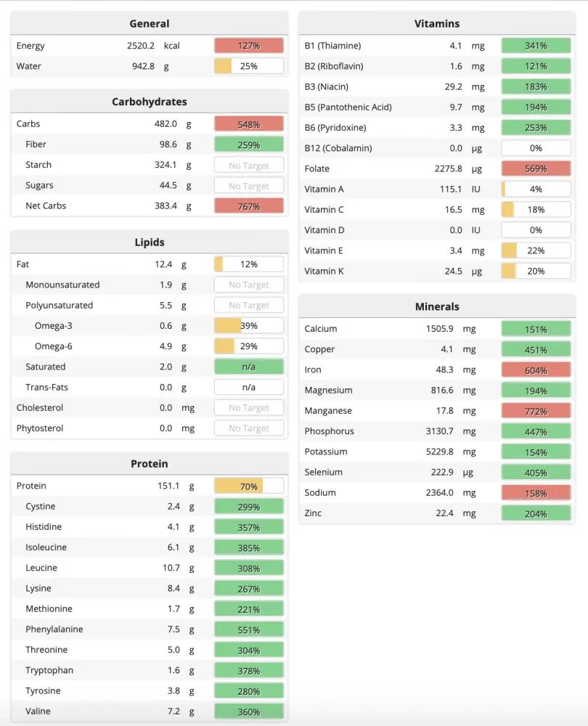Click the Starch 'No Target' box
The width and height of the screenshot is (588, 726).
(x=248, y=165)
